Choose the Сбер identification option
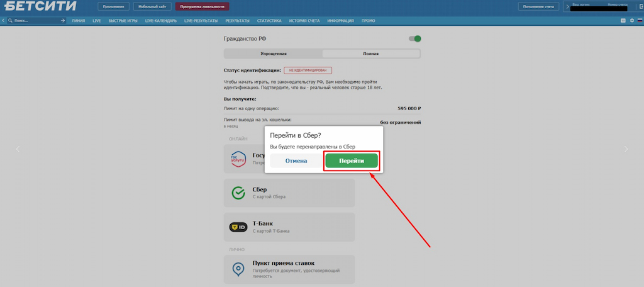644x287 pixels. (289, 193)
